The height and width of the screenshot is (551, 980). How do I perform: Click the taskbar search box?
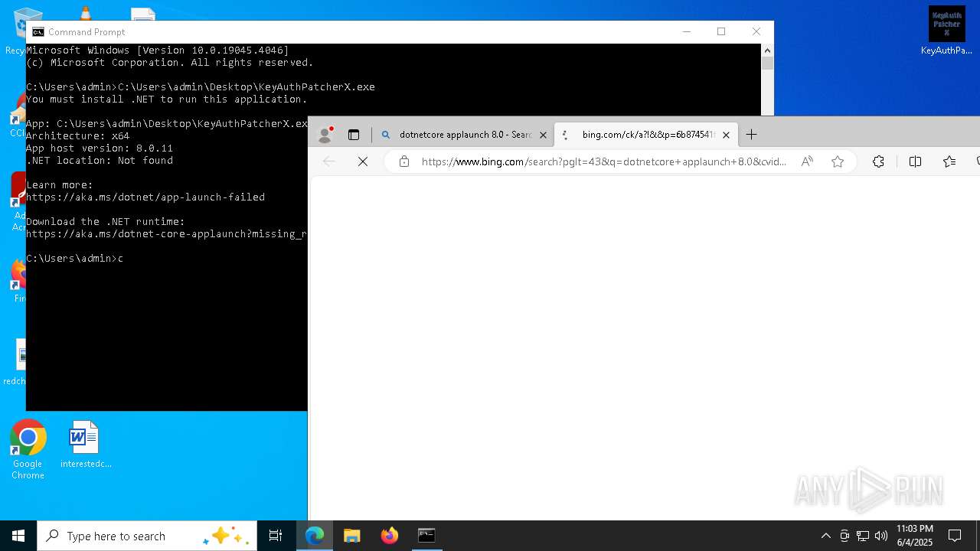147,536
